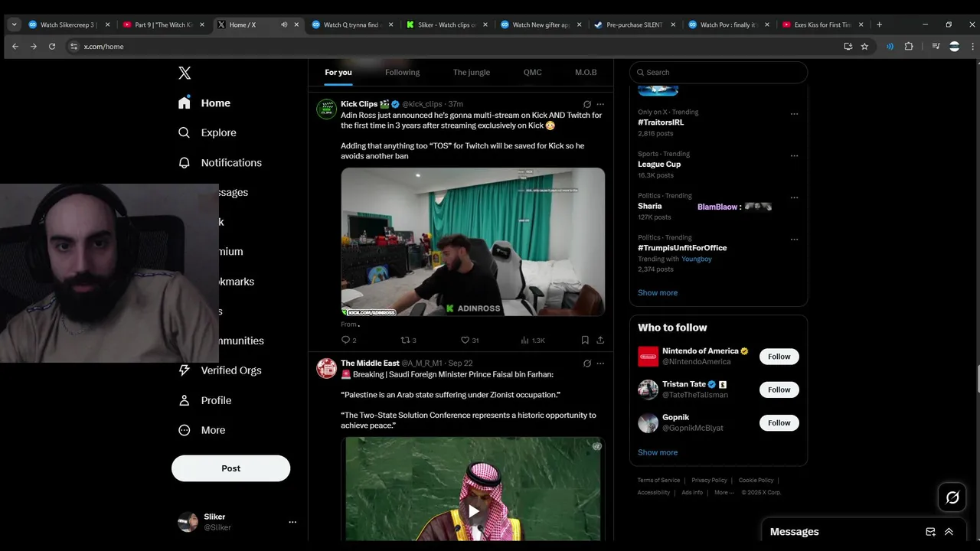980x551 pixels.
Task: Open the Adin Ross video thumbnail
Action: [473, 242]
